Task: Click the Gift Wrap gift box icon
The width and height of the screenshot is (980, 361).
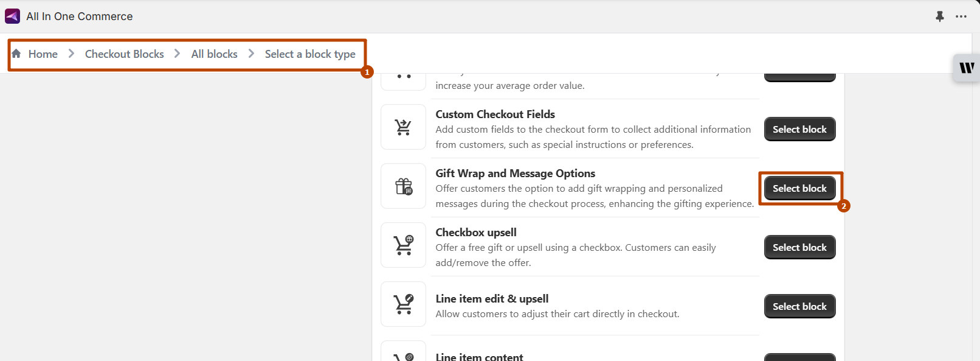Action: point(403,186)
